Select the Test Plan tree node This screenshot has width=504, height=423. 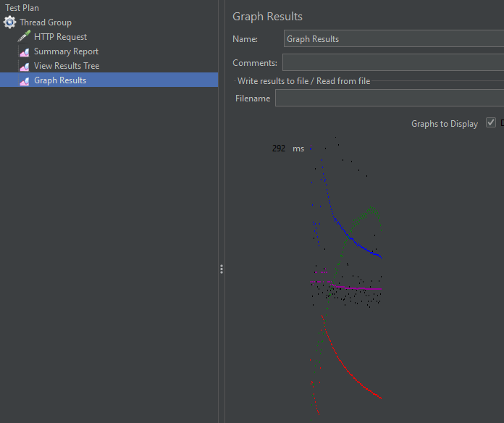click(x=22, y=8)
